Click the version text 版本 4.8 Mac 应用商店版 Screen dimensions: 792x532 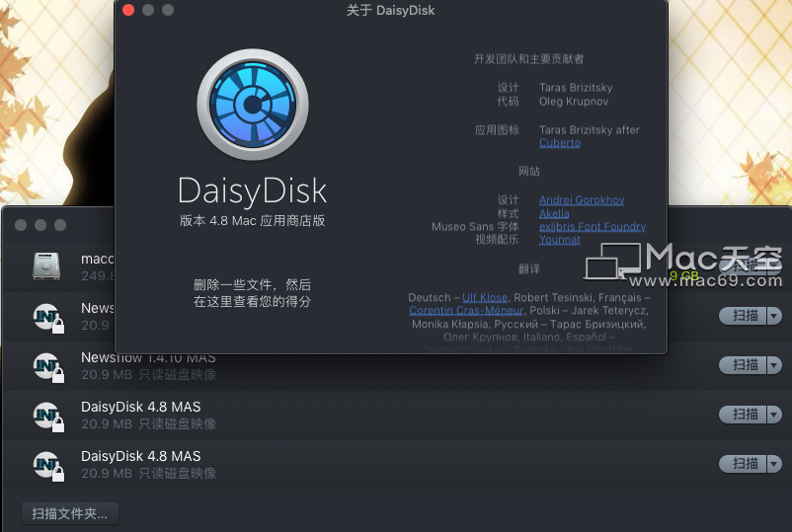[253, 220]
